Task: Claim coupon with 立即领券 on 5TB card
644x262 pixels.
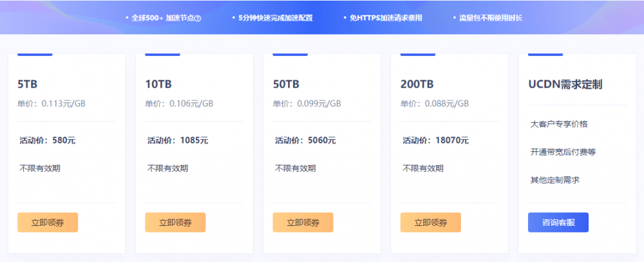Action: (x=48, y=223)
